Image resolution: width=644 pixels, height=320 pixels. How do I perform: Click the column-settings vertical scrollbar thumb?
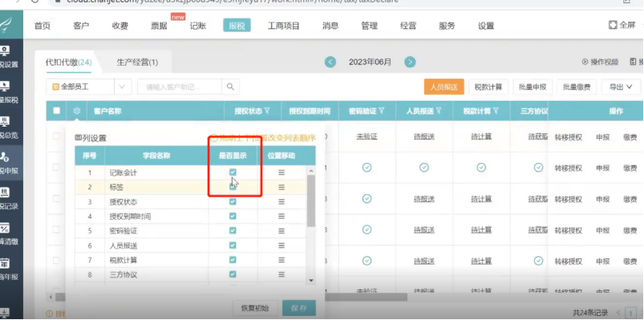(x=311, y=201)
